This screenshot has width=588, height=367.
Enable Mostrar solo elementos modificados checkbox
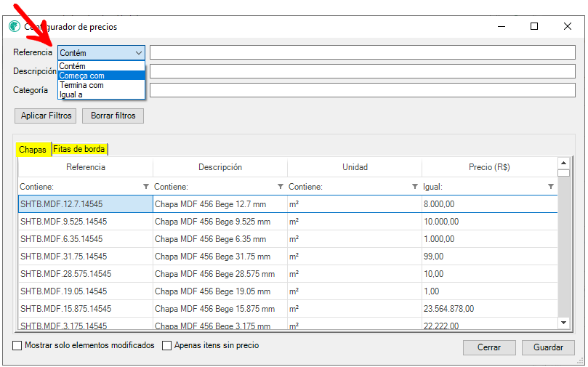click(x=17, y=346)
